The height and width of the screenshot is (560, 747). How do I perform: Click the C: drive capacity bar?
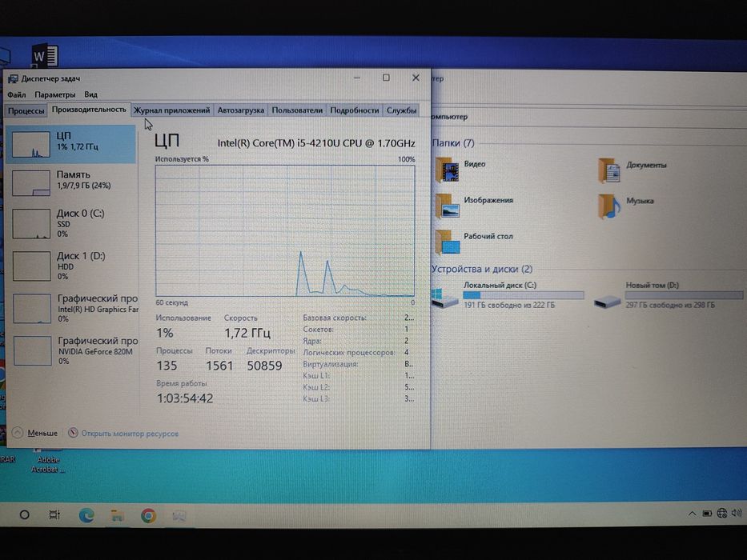pos(523,295)
